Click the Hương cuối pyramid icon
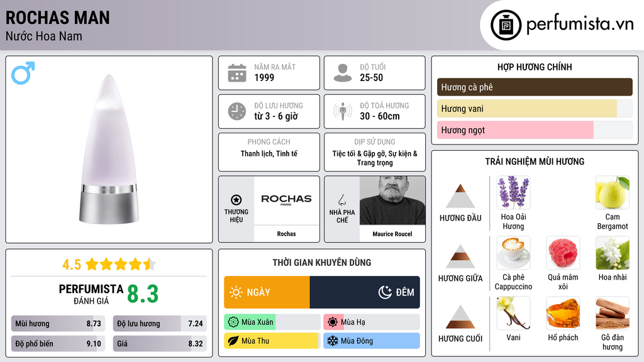Viewport: 644px width, 362px height. (460, 317)
